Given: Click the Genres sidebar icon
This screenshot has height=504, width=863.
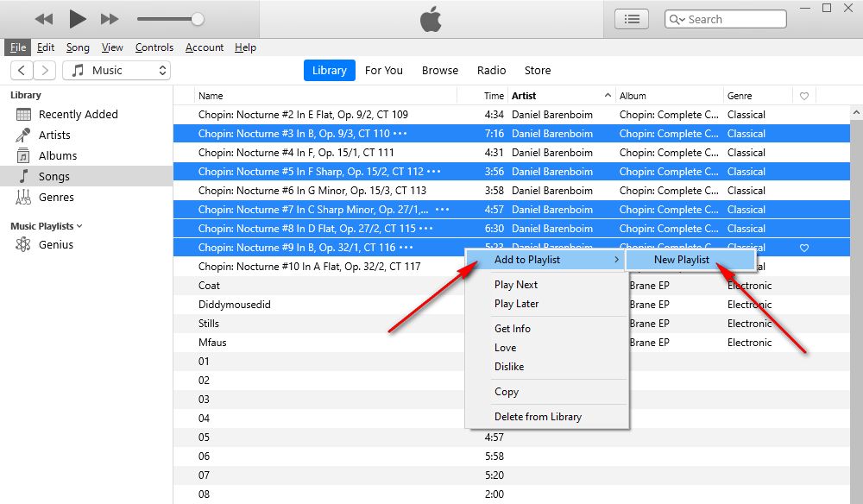Looking at the screenshot, I should click(x=23, y=198).
